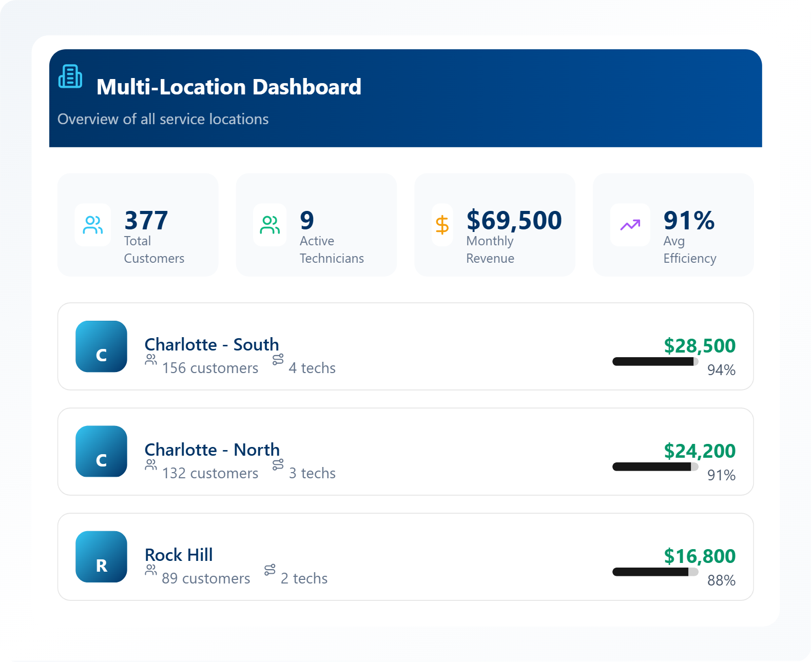
Task: Click the green Active Technicians icon
Action: [270, 225]
